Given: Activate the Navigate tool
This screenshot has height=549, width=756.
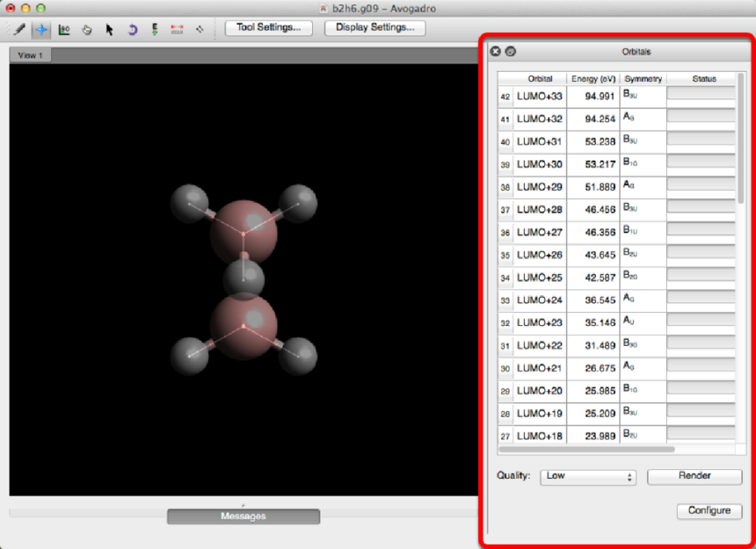Looking at the screenshot, I should [x=41, y=29].
